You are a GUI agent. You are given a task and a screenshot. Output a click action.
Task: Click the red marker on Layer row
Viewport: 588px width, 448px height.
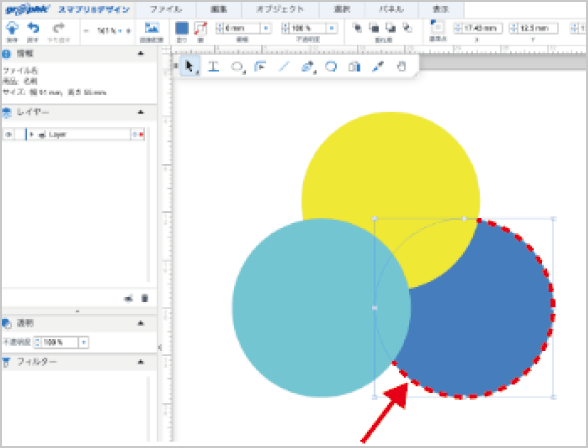141,134
